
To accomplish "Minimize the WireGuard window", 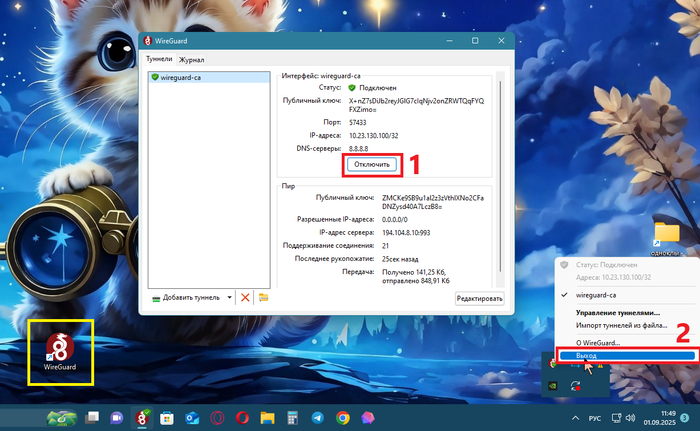I will tap(450, 41).
